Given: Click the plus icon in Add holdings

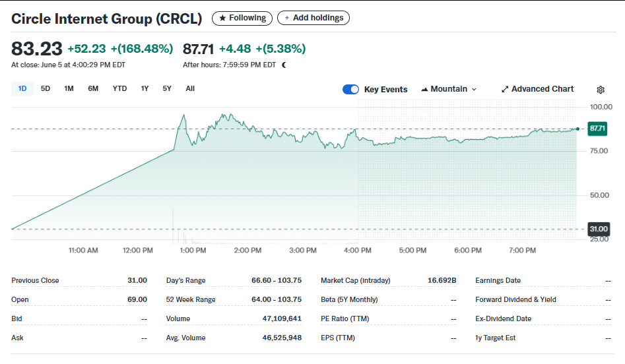Looking at the screenshot, I should [286, 18].
